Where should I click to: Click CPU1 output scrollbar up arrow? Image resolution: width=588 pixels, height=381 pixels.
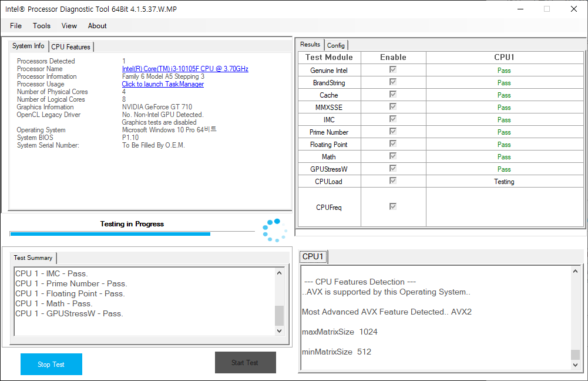pyautogui.click(x=575, y=271)
